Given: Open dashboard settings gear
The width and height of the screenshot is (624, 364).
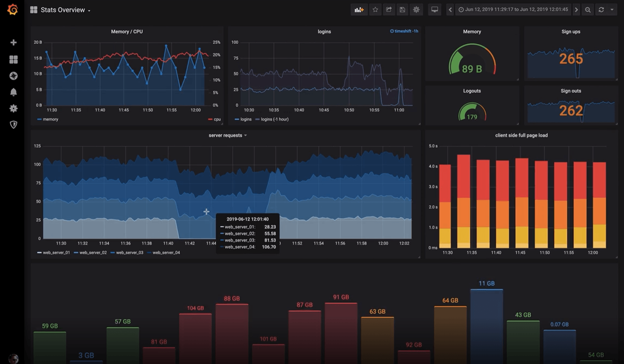Looking at the screenshot, I should tap(416, 10).
